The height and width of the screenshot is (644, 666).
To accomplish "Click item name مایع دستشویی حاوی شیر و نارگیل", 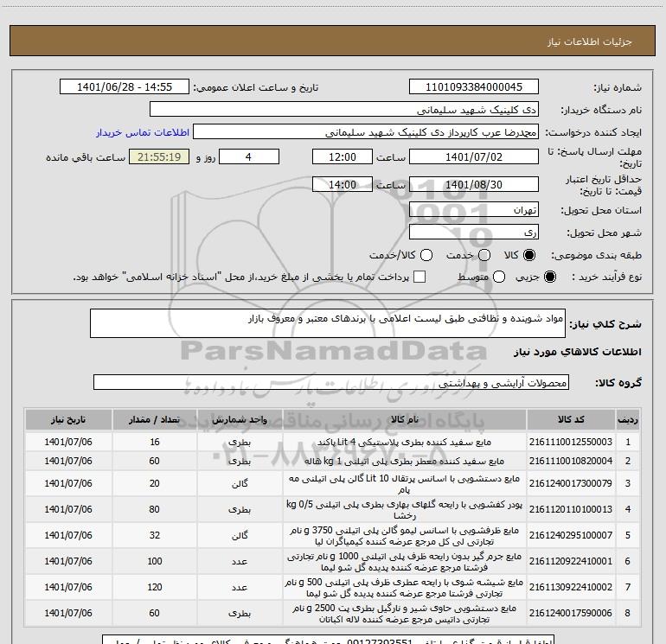I will click(405, 614).
